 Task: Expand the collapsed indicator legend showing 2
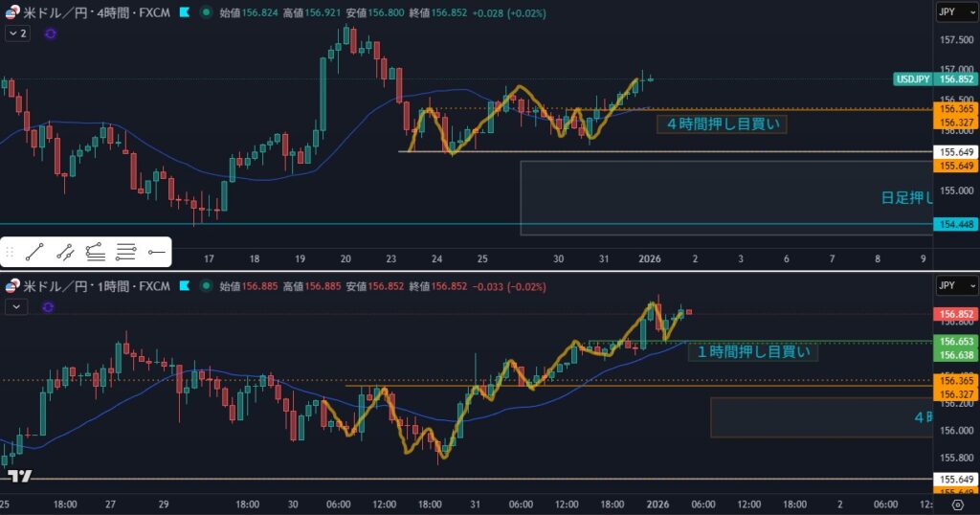coord(17,34)
